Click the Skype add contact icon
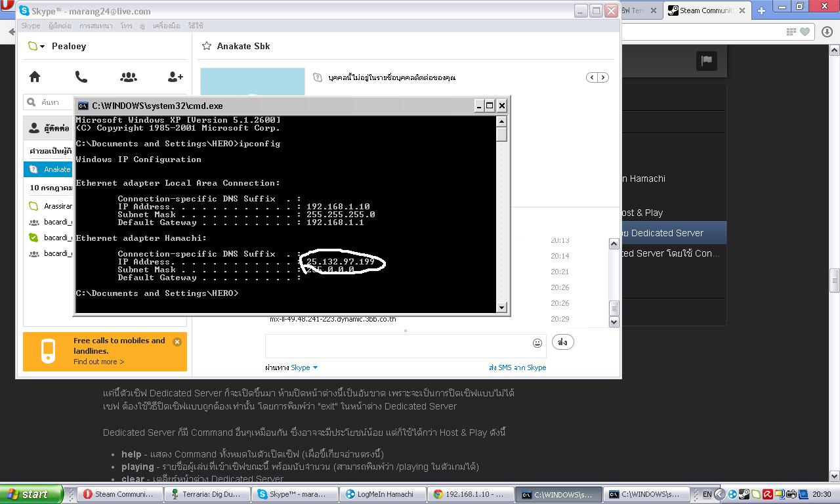Screen dimensions: 840x504 (x=175, y=77)
